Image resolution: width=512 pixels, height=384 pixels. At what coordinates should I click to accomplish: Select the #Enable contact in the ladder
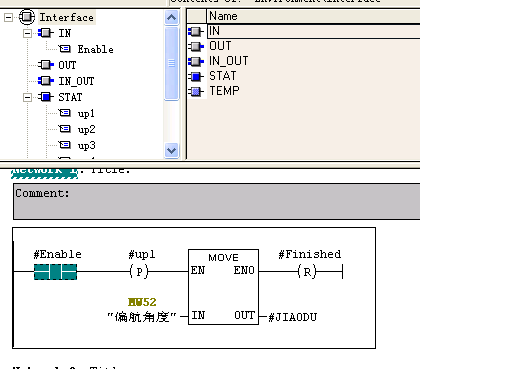(56, 272)
